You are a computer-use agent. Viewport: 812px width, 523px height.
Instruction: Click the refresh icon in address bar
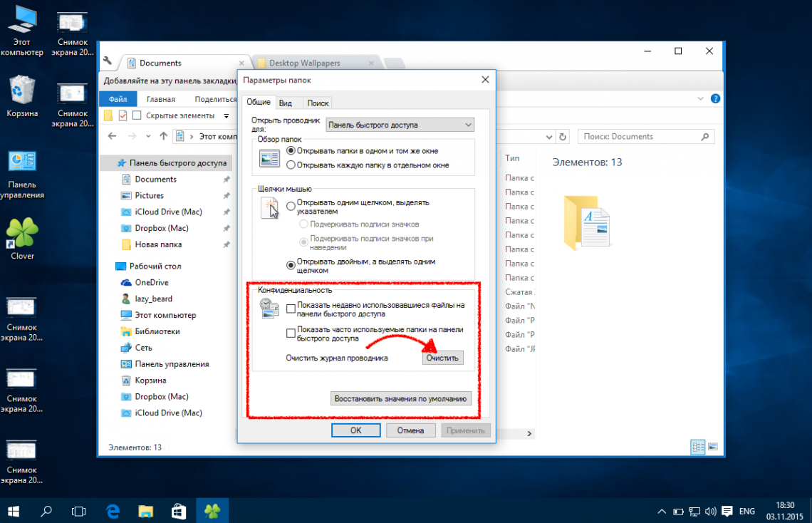point(563,137)
